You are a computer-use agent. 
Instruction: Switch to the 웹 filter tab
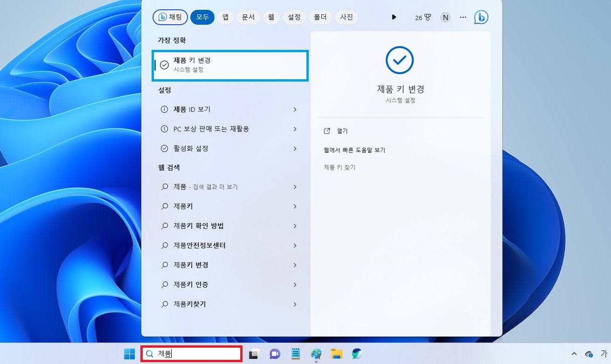(x=271, y=17)
